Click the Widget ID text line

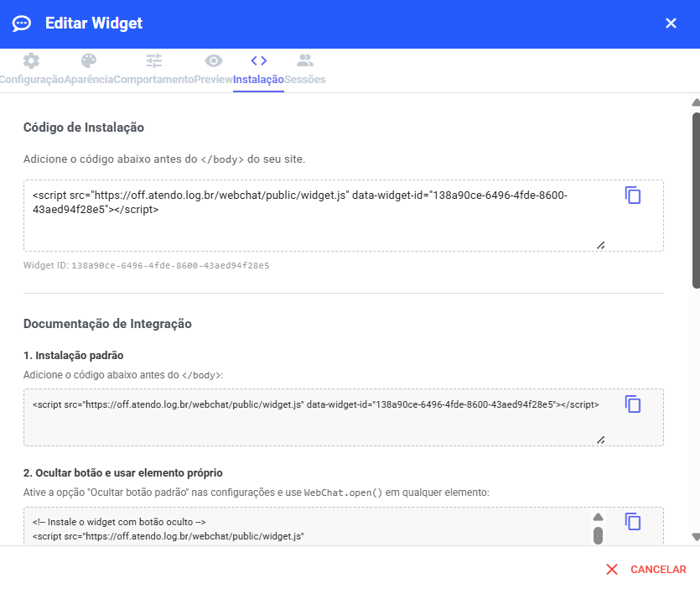tap(147, 265)
